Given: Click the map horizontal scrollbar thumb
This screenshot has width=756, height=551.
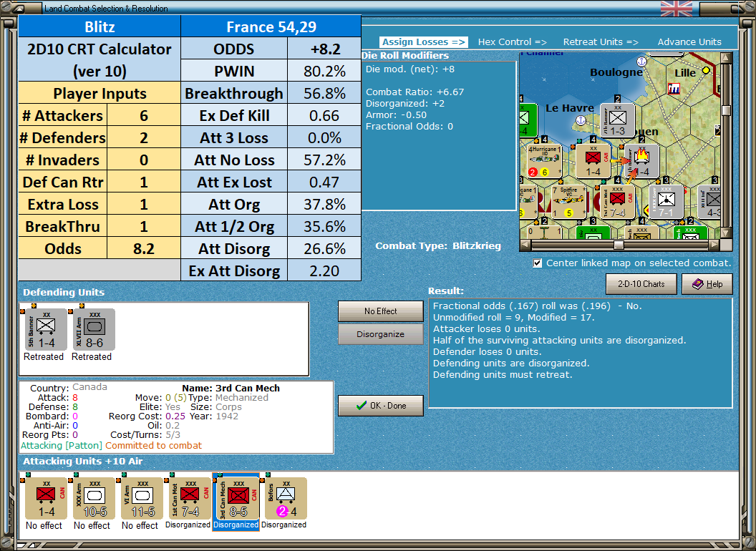Looking at the screenshot, I should click(619, 245).
